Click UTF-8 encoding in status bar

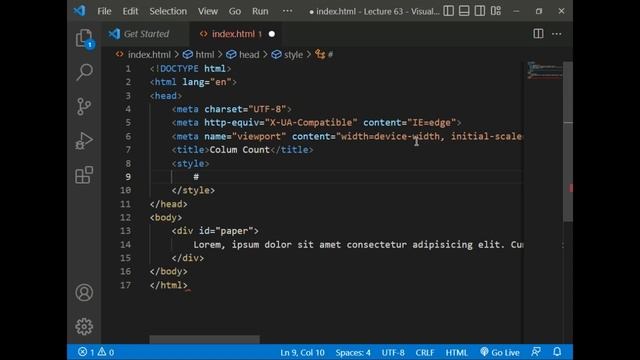(393, 352)
